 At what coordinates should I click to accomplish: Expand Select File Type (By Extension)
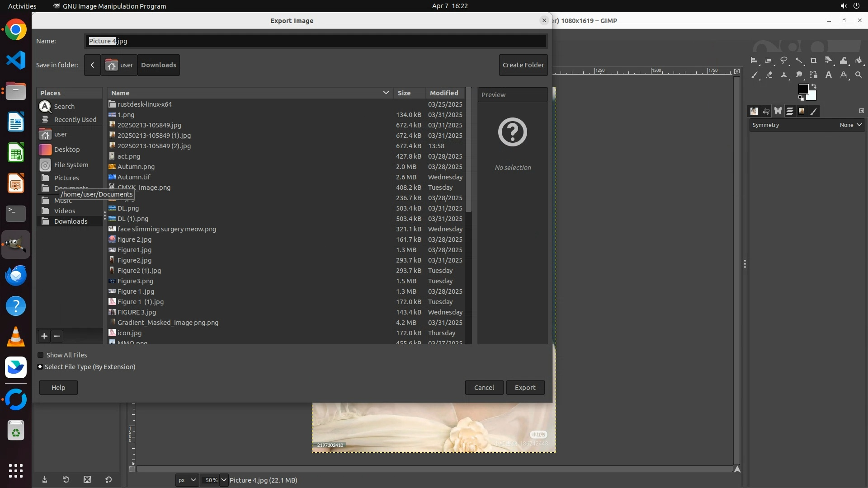pyautogui.click(x=40, y=367)
